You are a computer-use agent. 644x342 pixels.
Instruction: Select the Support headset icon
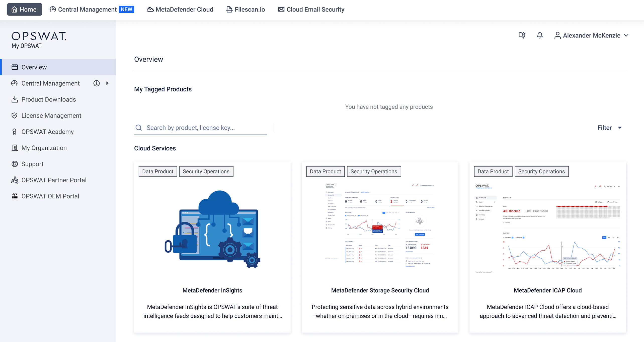(x=14, y=164)
